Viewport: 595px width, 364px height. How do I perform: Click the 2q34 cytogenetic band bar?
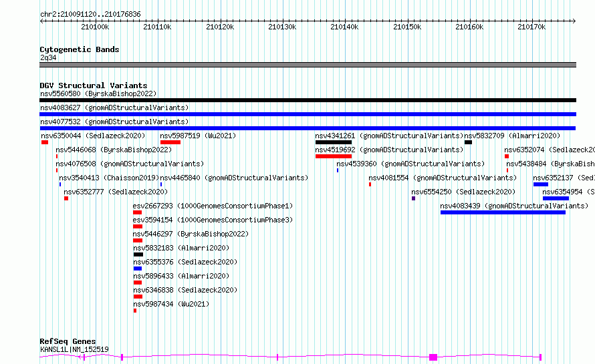coord(308,65)
